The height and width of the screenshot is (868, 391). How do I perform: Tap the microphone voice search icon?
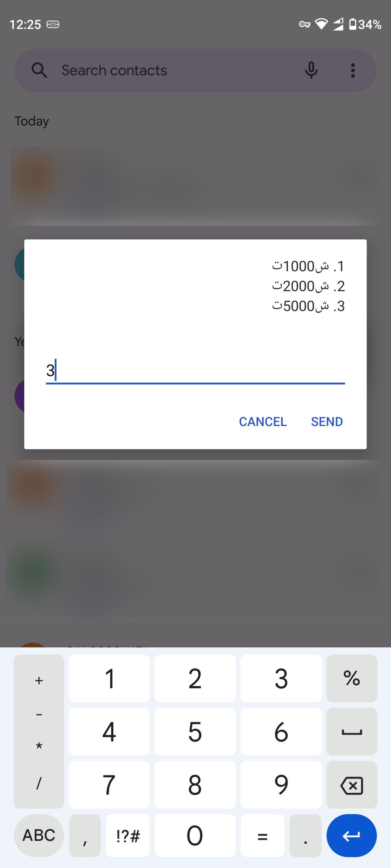[x=311, y=71]
